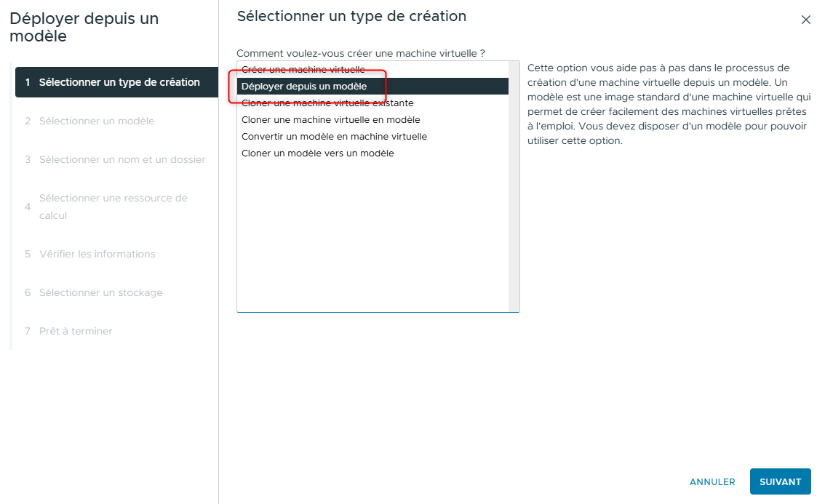Pick "Convertir un modèle en machine virtuelle"
The image size is (825, 504).
point(334,136)
